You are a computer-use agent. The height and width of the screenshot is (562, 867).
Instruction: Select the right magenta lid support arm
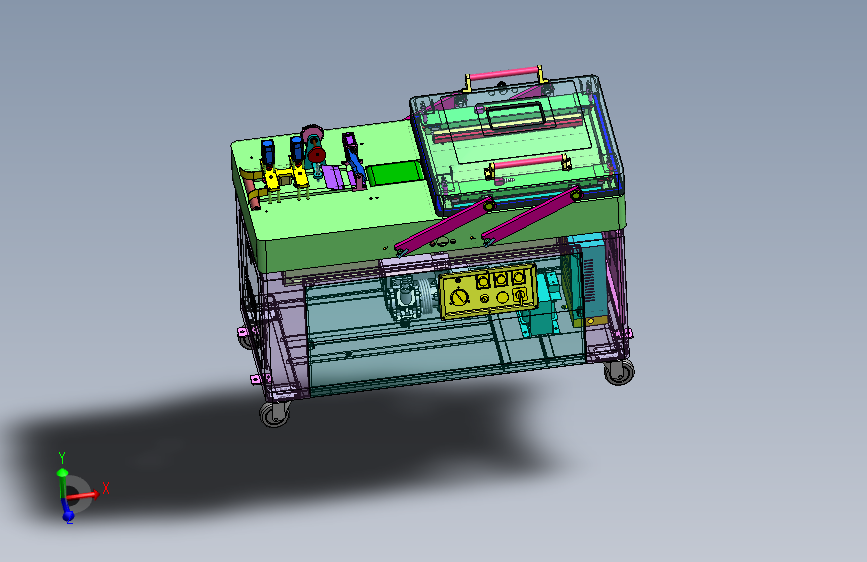[x=532, y=214]
